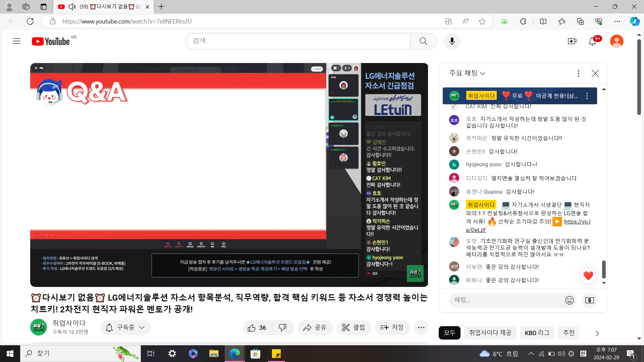The height and width of the screenshot is (362, 644).
Task: Open chat user 럭키퍼슨 name
Action: point(477,138)
